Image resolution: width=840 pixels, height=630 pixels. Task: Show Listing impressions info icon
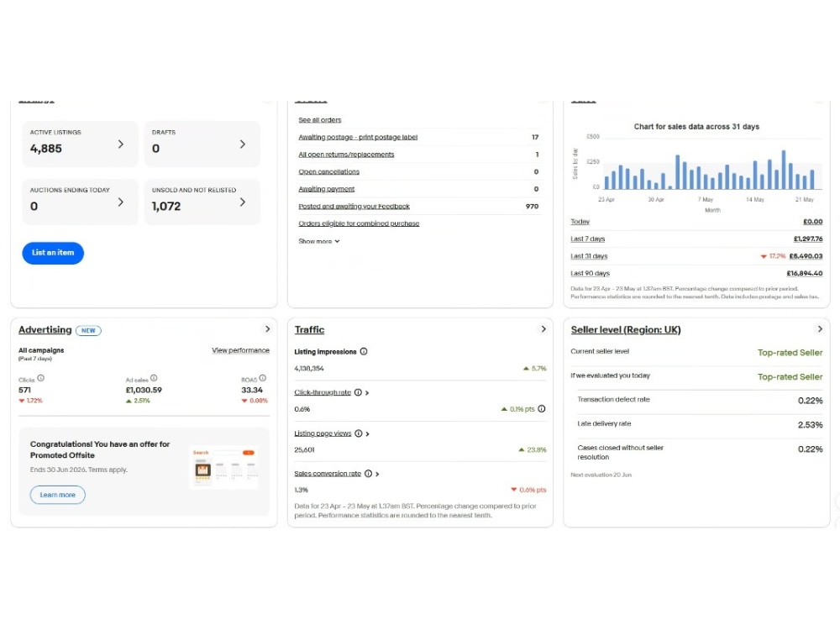pyautogui.click(x=364, y=351)
